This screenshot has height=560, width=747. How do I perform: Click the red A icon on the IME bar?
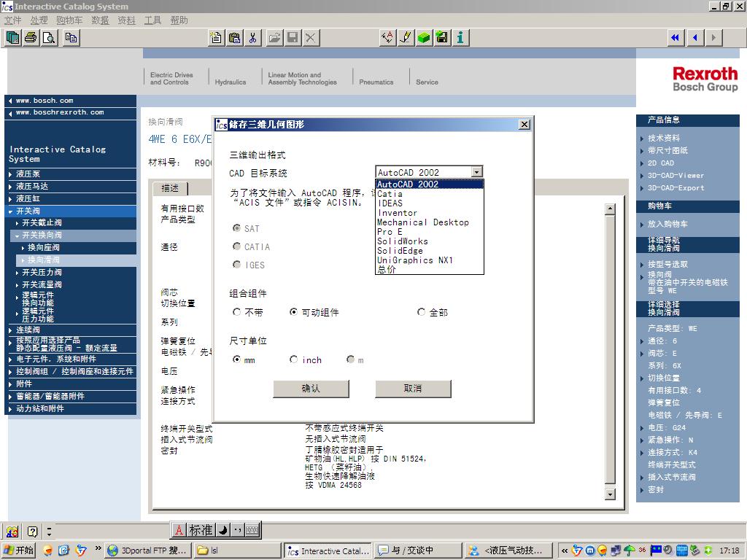point(179,529)
